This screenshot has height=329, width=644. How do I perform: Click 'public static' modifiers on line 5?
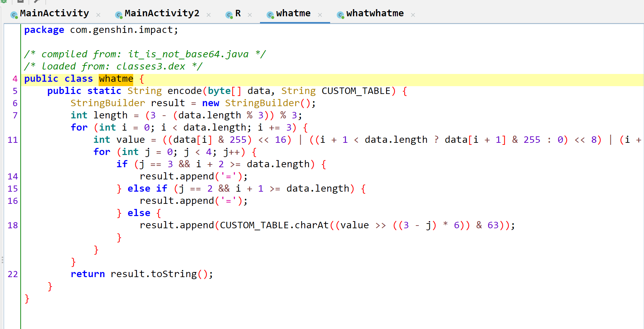pos(84,91)
